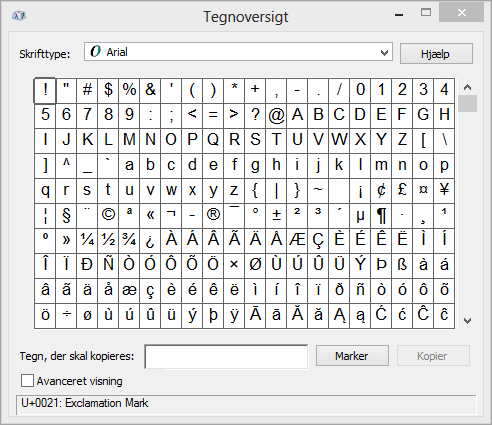Click the Kopier button
Image resolution: width=492 pixels, height=425 pixels.
coord(433,356)
